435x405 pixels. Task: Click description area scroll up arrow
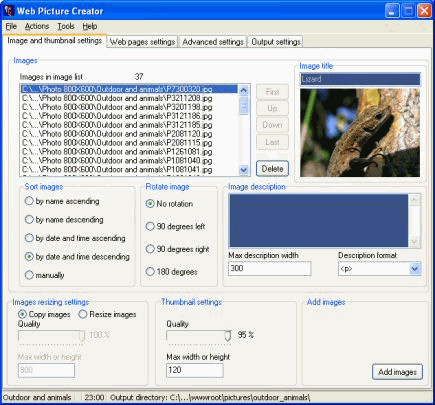(415, 200)
